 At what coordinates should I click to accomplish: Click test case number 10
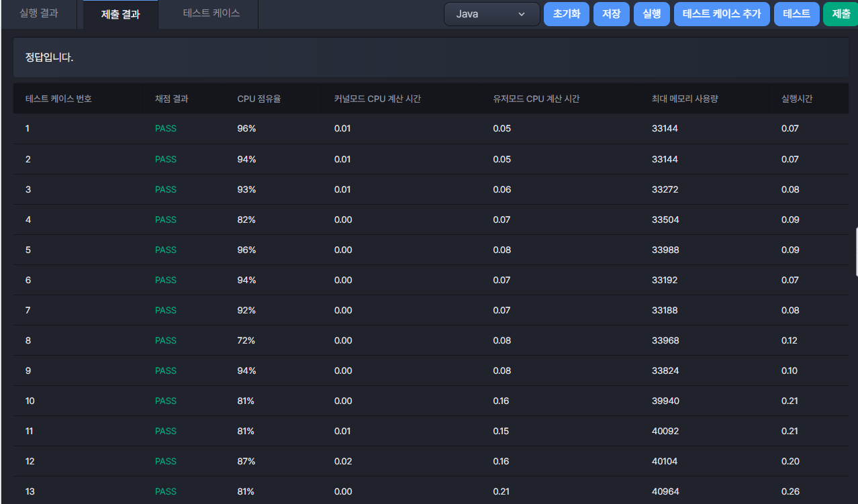coord(30,401)
